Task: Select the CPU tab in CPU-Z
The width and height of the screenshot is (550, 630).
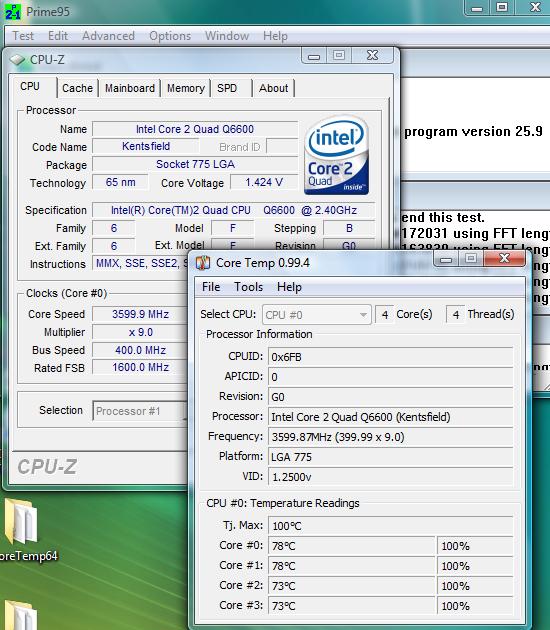Action: (x=30, y=86)
